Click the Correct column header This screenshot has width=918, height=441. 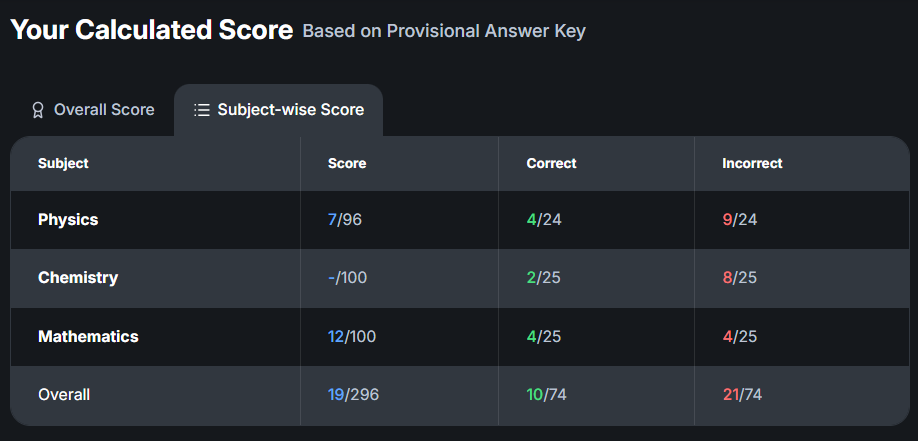551,163
